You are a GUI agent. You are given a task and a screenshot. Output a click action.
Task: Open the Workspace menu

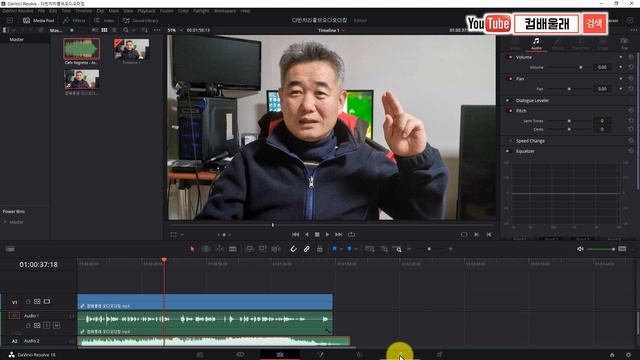click(x=224, y=11)
